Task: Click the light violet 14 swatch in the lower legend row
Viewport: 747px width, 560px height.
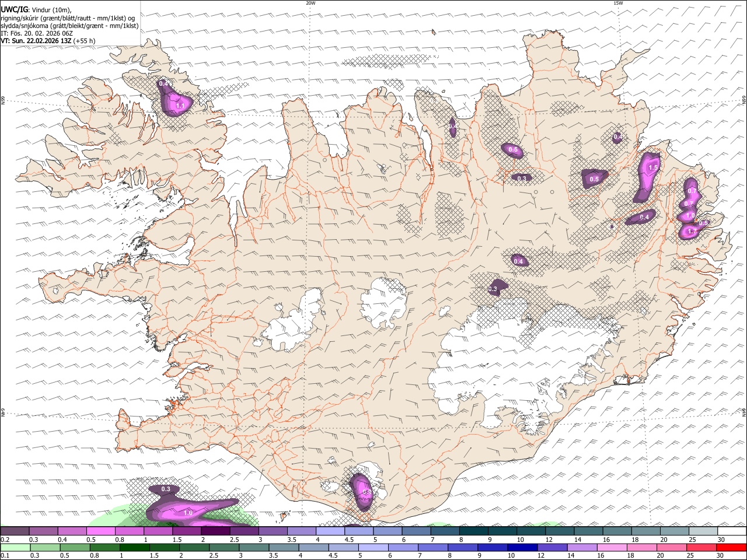Action: point(581,547)
